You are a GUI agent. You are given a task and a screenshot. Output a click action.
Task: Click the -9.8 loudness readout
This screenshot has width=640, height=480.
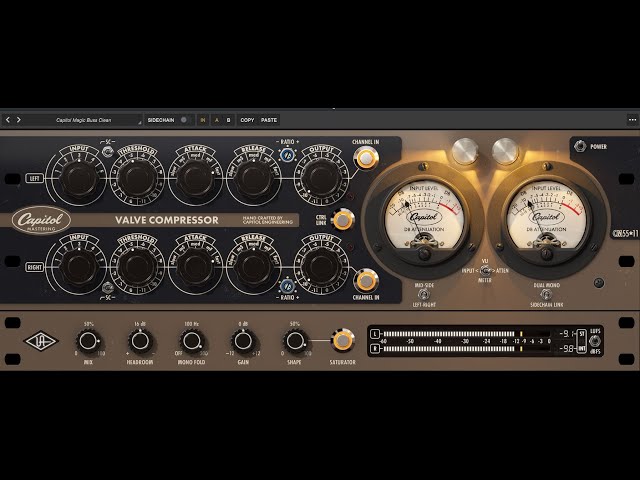point(567,349)
